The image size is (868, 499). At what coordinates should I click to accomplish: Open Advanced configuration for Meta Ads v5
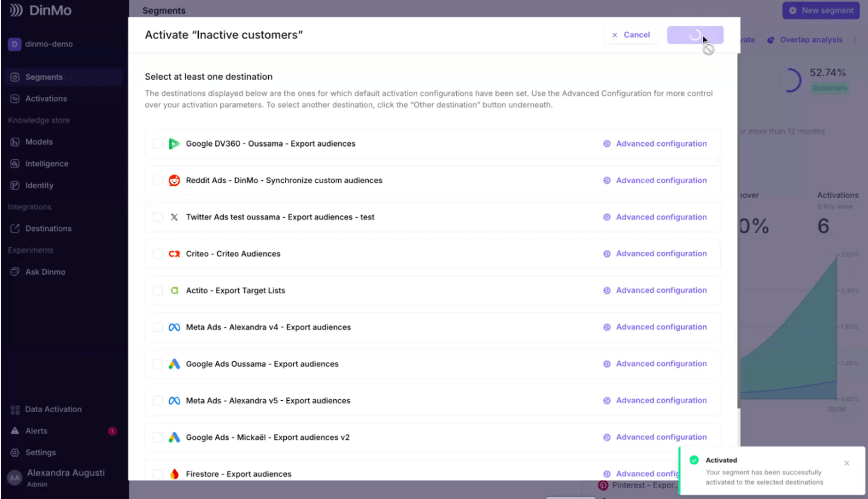point(655,400)
